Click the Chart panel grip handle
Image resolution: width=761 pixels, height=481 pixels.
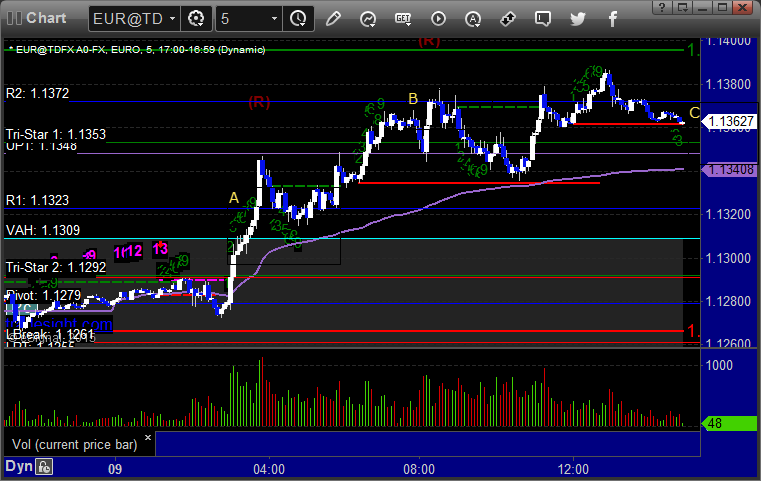tap(14, 18)
